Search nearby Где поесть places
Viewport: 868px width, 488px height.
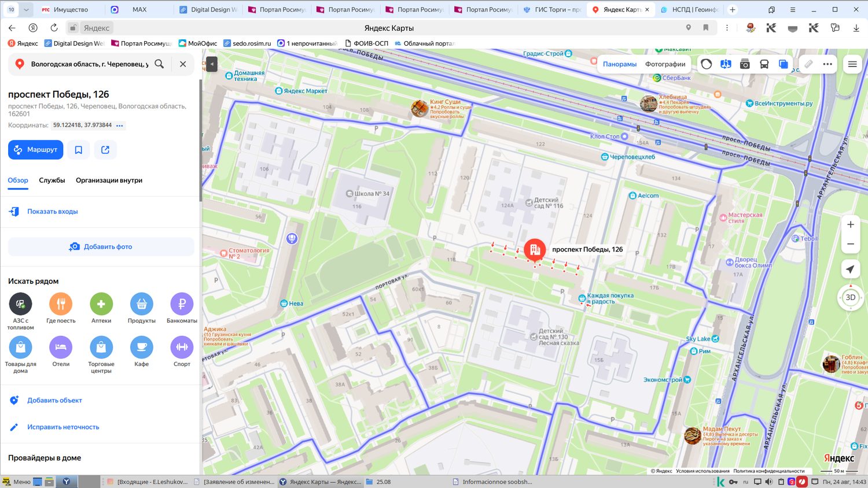pos(61,308)
